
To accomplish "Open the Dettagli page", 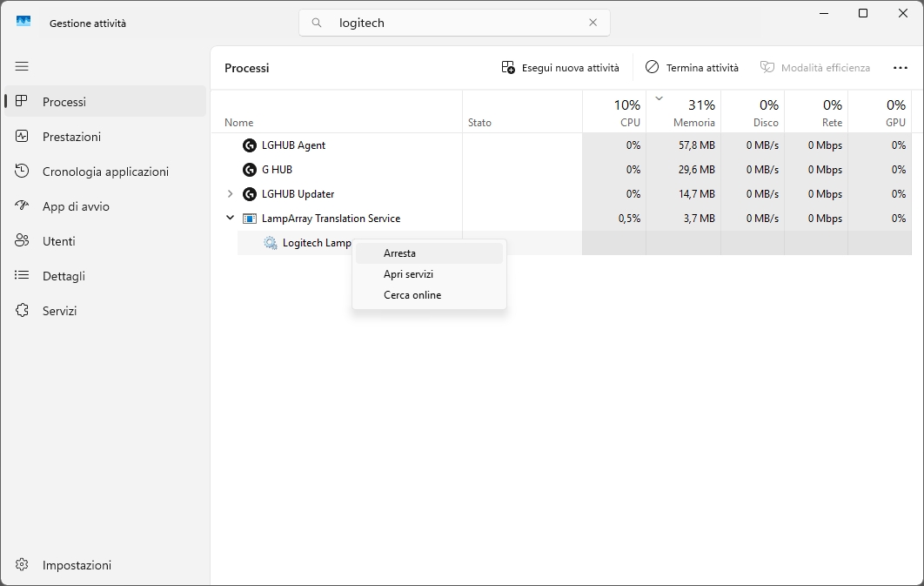I will pyautogui.click(x=105, y=276).
